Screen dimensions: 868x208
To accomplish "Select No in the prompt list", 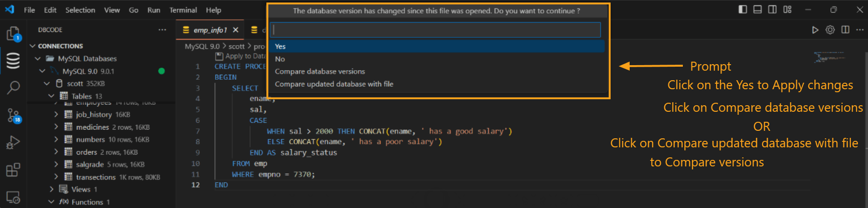I will point(437,59).
